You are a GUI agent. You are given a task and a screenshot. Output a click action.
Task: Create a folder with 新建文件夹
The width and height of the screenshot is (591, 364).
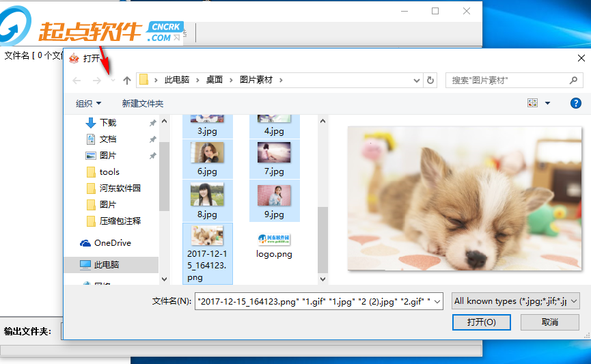pyautogui.click(x=143, y=103)
